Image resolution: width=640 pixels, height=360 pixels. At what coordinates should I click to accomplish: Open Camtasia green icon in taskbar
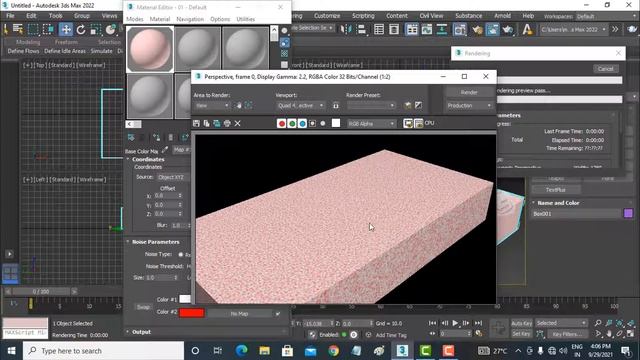(425, 351)
